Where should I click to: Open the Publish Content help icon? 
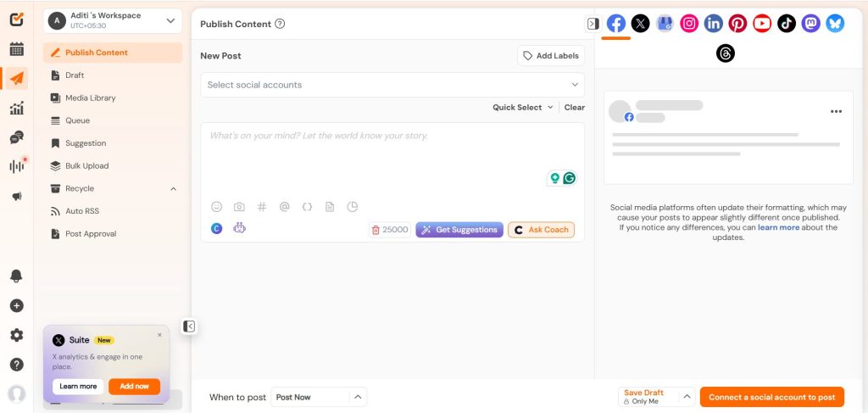click(x=280, y=24)
